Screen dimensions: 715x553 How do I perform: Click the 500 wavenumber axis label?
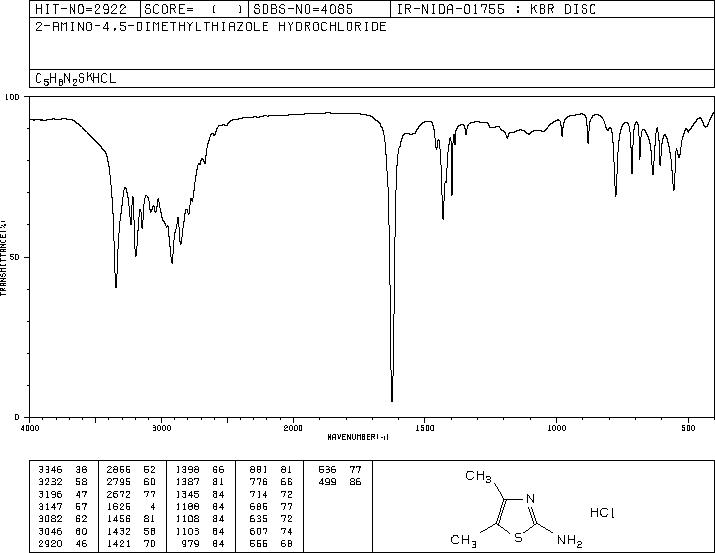coord(688,428)
